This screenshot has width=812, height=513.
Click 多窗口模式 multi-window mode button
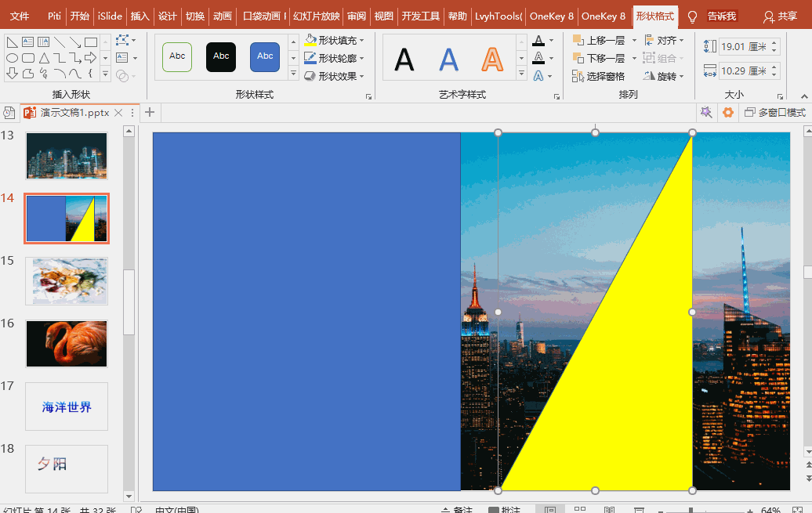pyautogui.click(x=775, y=112)
